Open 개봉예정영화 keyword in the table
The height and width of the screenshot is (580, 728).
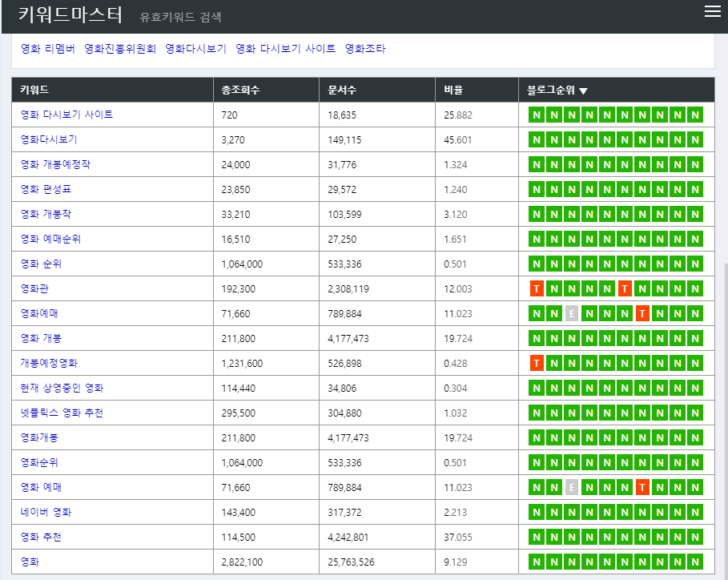pos(49,363)
